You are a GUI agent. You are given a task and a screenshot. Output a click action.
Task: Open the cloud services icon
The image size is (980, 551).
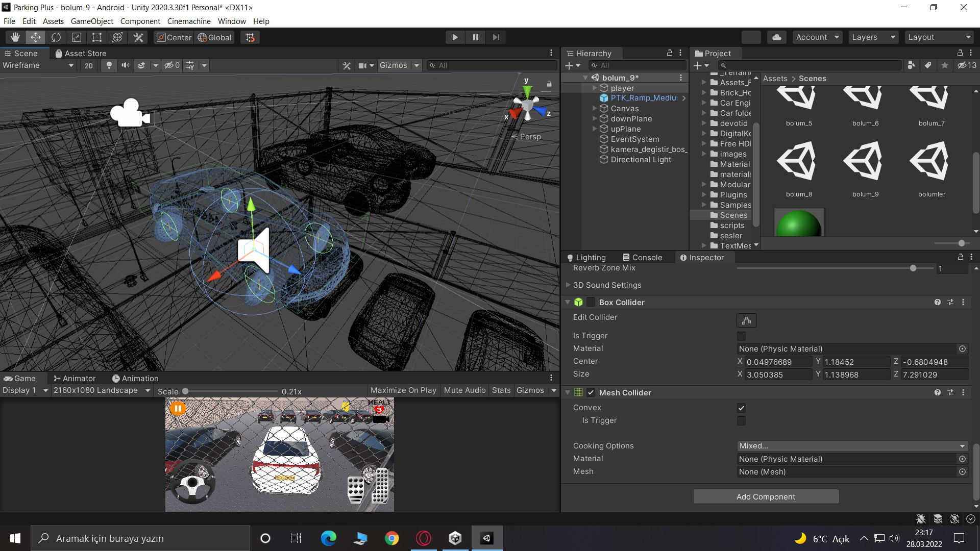776,37
